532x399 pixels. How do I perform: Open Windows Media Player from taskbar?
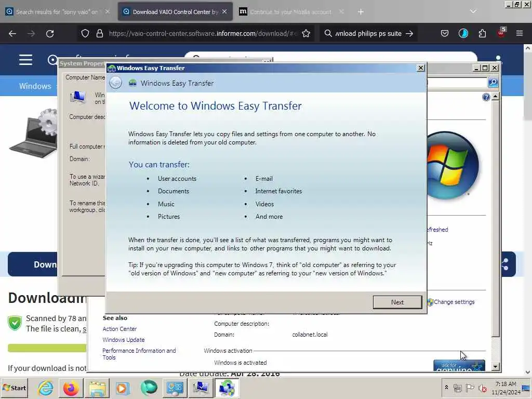pyautogui.click(x=123, y=388)
